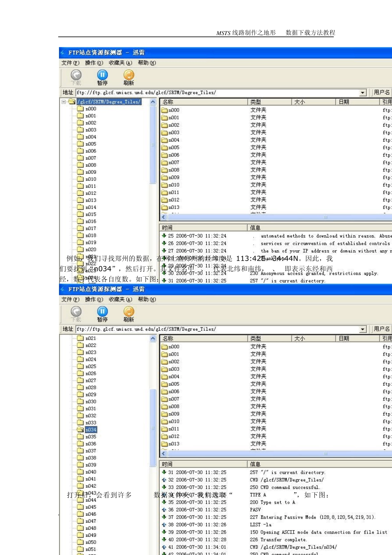Screen dimensions: 392x555
Task: Click the n009 folder icon in the lower file list
Action: (x=165, y=414)
